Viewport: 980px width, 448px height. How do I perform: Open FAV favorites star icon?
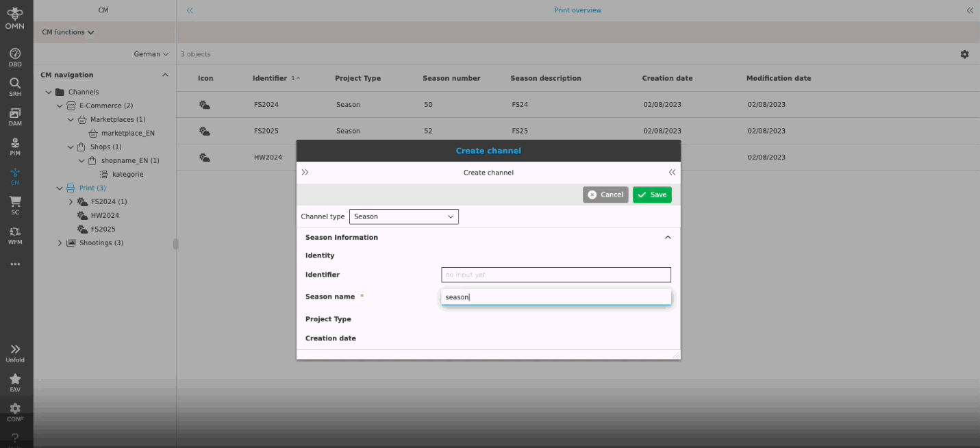tap(14, 382)
